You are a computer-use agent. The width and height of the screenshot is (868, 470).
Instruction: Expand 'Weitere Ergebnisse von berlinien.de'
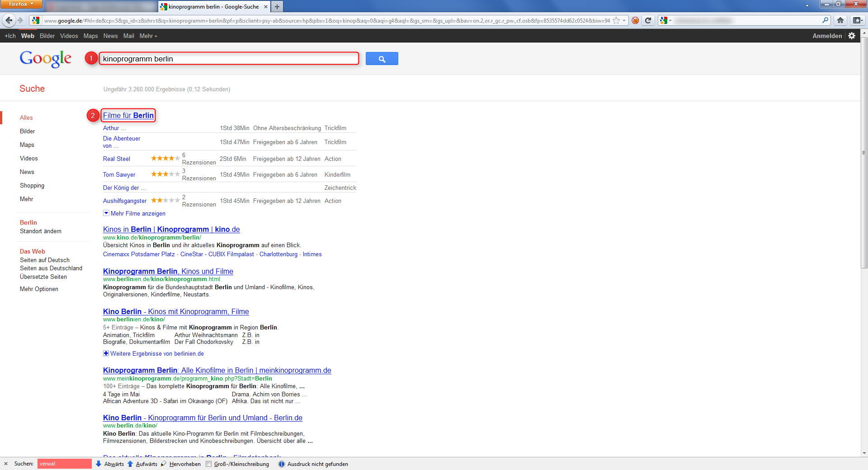click(x=156, y=353)
